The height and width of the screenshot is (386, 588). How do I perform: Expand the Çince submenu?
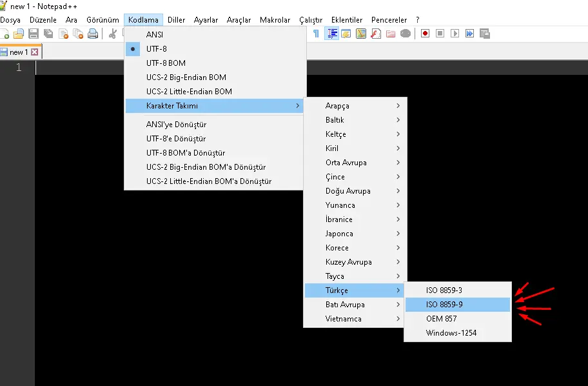355,177
